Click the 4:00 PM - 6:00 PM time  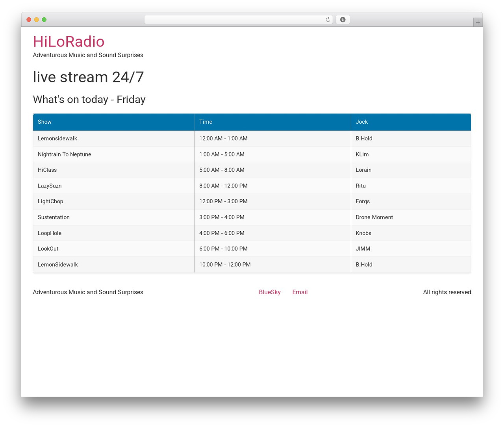tap(222, 233)
